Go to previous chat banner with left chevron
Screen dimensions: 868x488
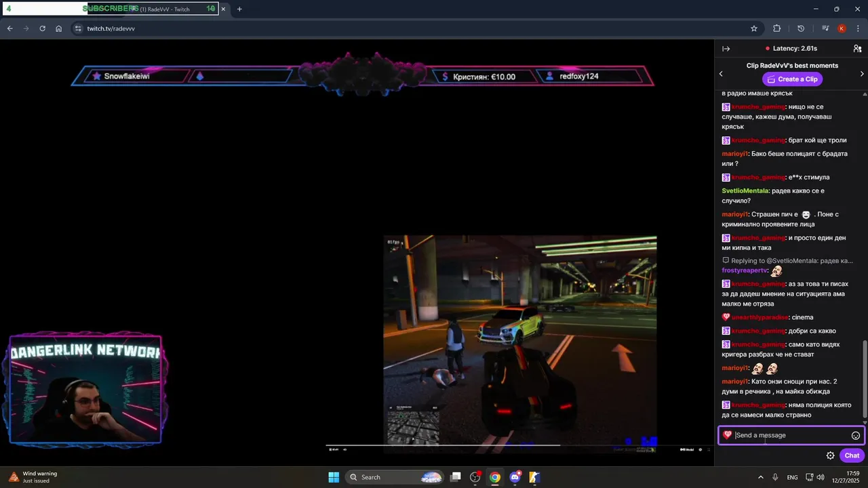(x=721, y=73)
